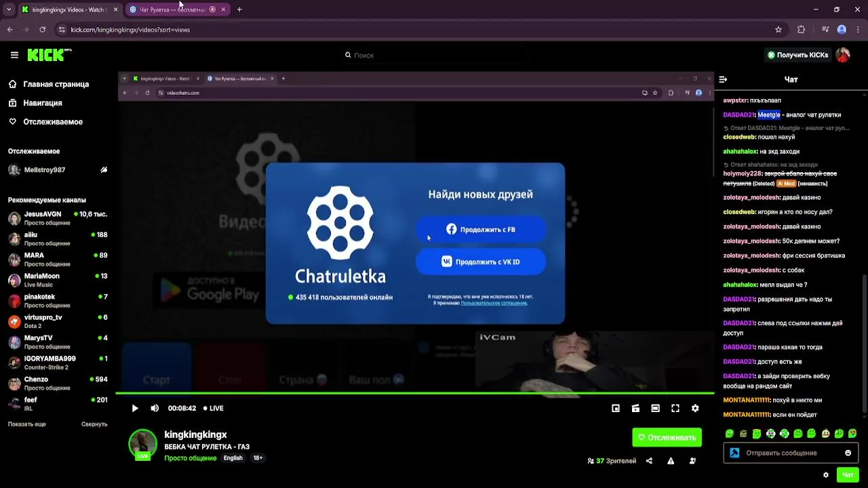Open the Kick hamburger menu
868x488 pixels.
tap(14, 55)
